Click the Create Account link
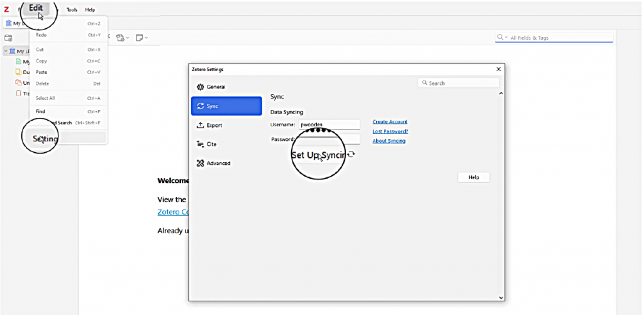 389,121
